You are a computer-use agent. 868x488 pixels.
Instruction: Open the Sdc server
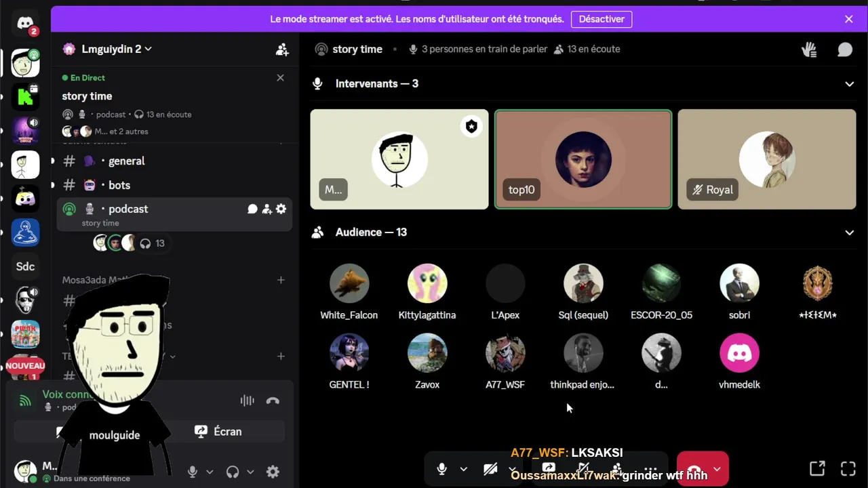pyautogui.click(x=25, y=266)
